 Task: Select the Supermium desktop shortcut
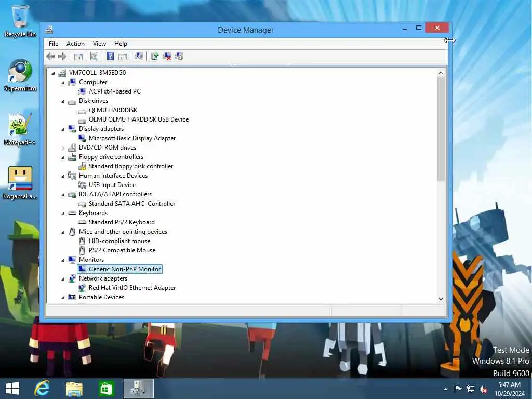[20, 75]
